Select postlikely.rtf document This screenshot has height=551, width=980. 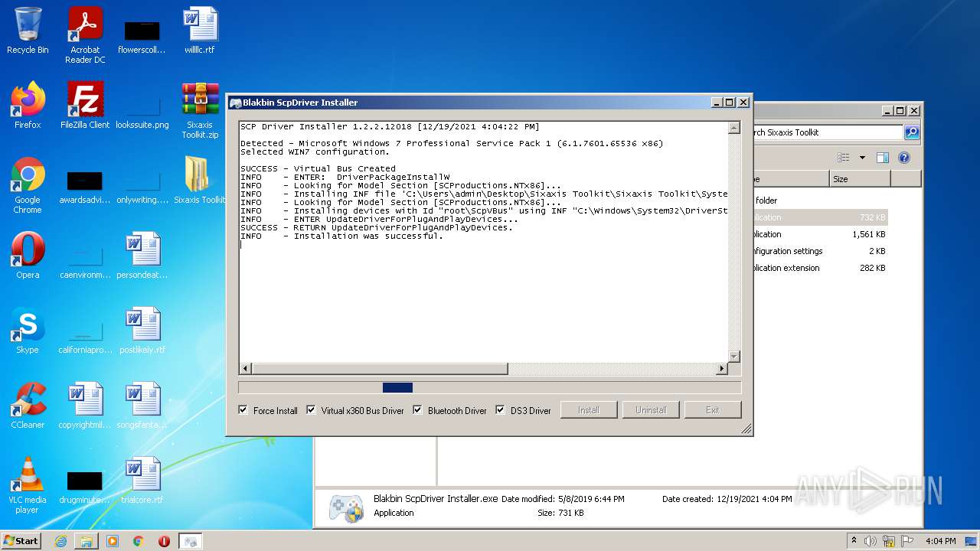point(142,331)
